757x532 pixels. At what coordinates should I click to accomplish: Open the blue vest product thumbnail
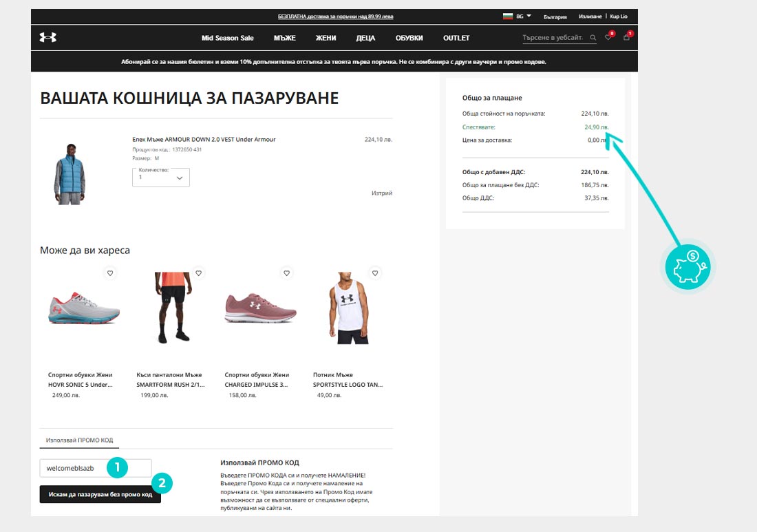pos(70,174)
